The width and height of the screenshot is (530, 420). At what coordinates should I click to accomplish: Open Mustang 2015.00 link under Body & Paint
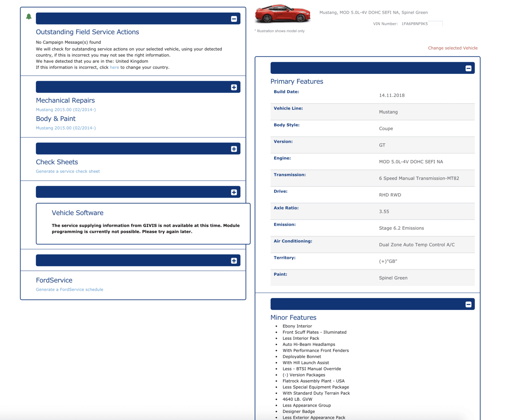click(x=66, y=128)
